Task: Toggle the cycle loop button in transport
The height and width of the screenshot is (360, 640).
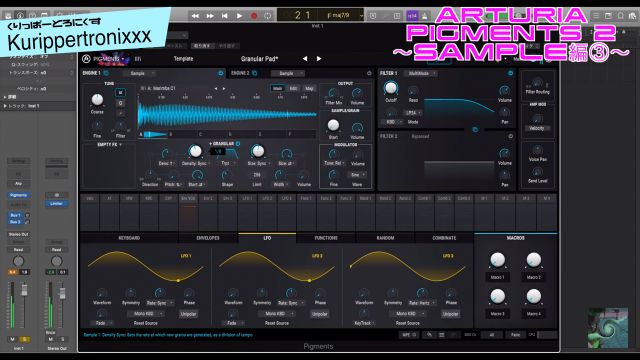Action: click(x=268, y=16)
